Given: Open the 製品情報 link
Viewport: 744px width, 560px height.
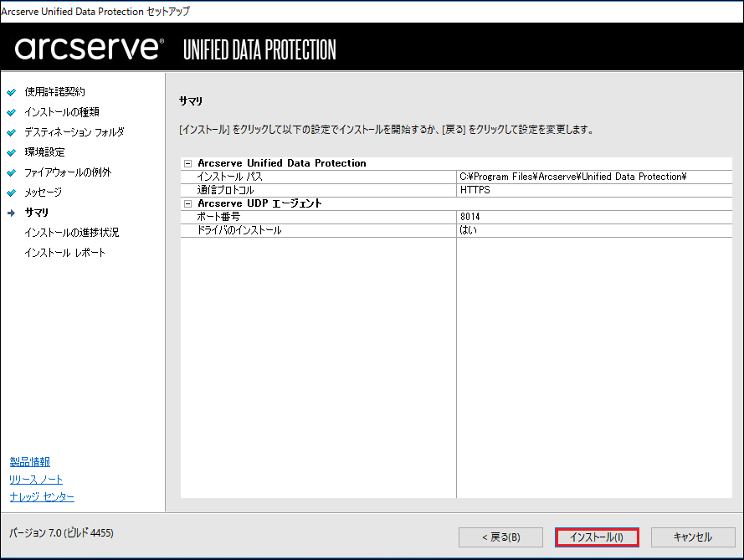Looking at the screenshot, I should click(x=29, y=462).
